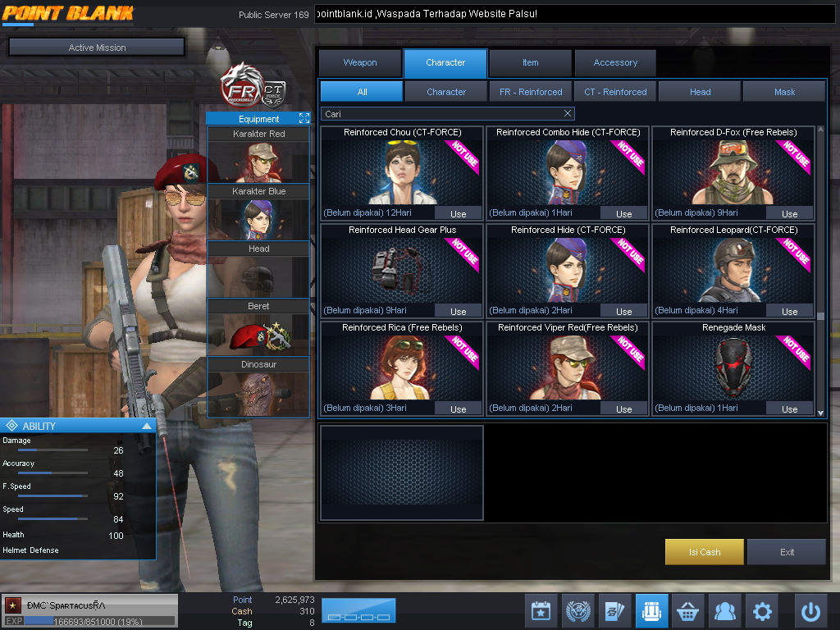Screen dimensions: 840x630
Task: Click the Isi Cash button
Action: click(704, 552)
